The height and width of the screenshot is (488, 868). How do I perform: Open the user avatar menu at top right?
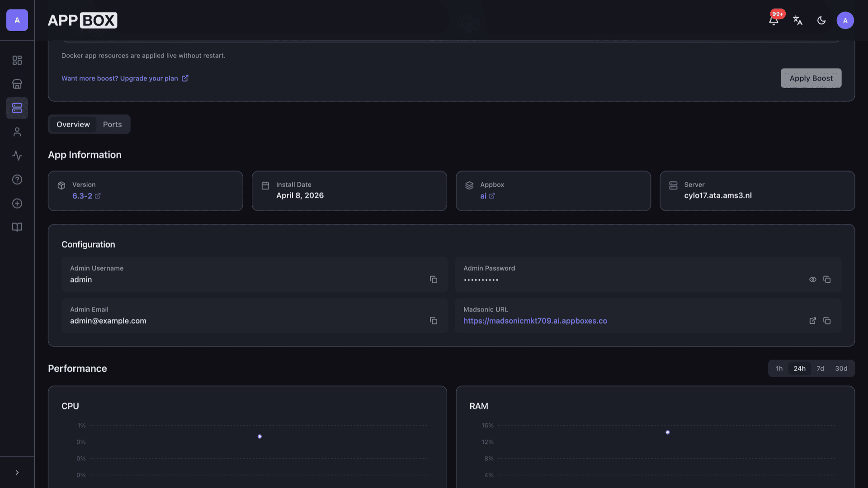point(845,20)
